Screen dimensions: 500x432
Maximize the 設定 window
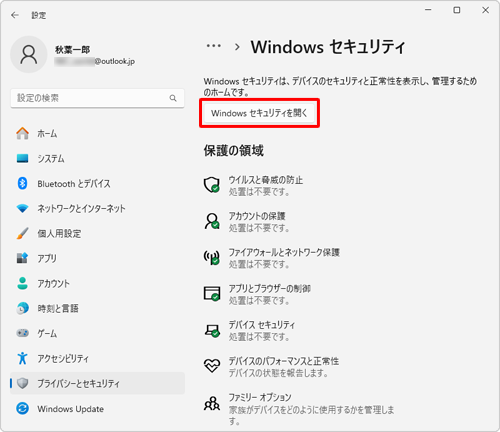457,10
